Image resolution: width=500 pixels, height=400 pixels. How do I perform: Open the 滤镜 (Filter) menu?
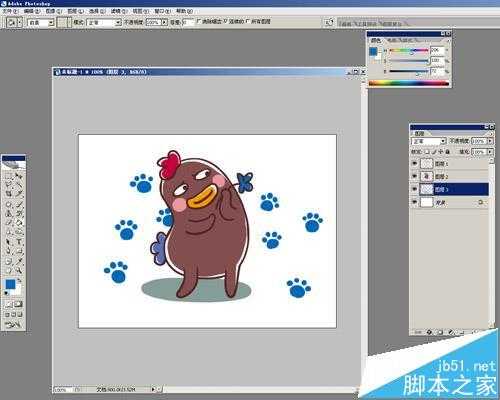click(119, 11)
